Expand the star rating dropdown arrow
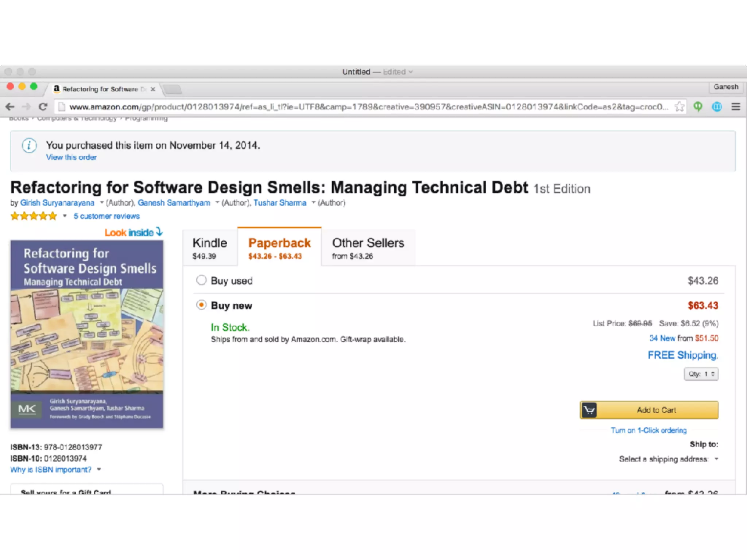Image resolution: width=747 pixels, height=560 pixels. click(x=65, y=216)
